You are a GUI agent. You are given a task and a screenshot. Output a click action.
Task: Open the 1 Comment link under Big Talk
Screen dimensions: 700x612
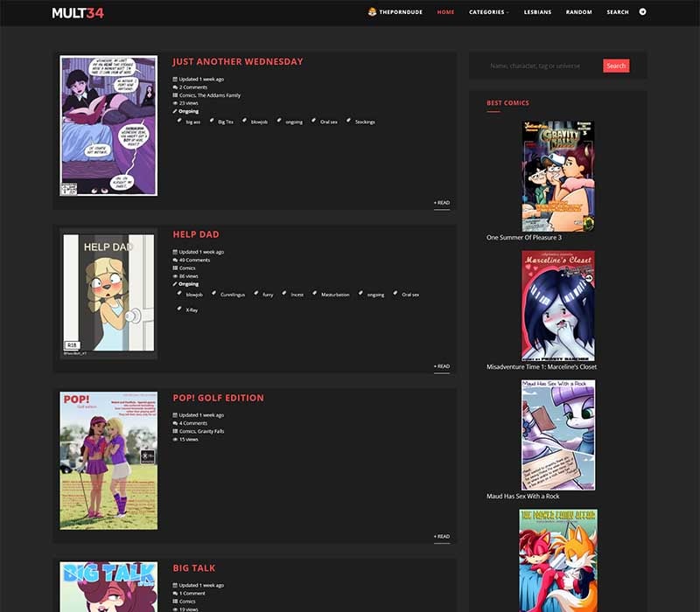(x=192, y=594)
